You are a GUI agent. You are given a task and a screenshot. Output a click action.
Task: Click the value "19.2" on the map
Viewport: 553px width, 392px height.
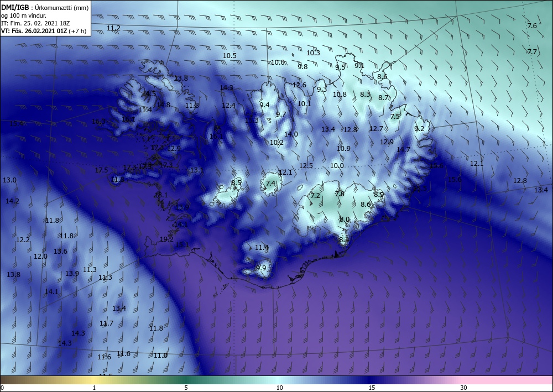166,239
